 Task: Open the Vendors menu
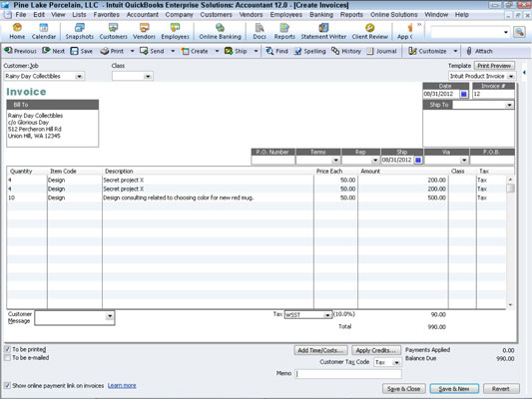point(251,15)
